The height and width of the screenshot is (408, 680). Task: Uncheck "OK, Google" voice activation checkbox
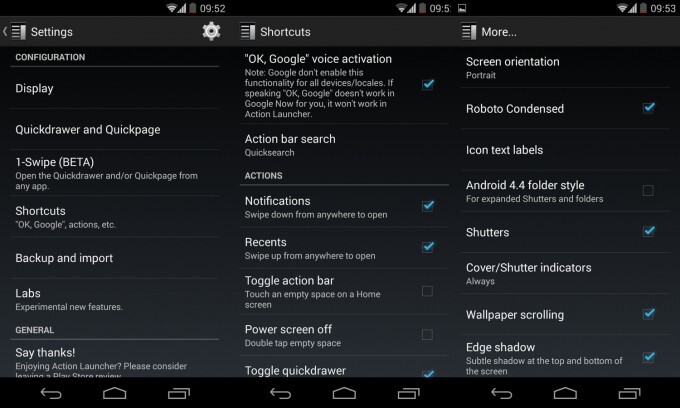428,85
